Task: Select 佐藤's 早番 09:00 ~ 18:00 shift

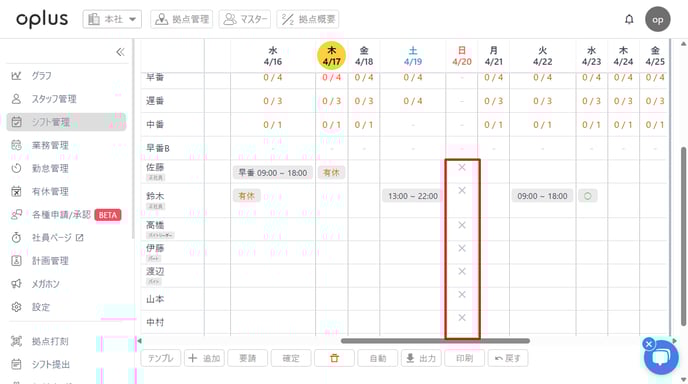Action: click(x=272, y=173)
